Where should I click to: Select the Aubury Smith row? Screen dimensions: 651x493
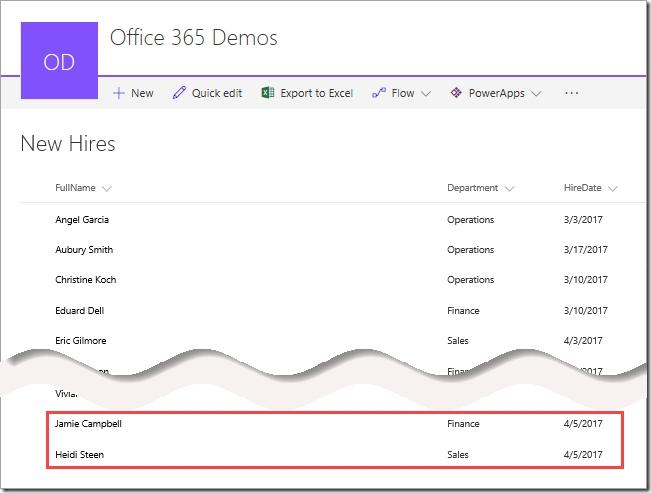[84, 250]
